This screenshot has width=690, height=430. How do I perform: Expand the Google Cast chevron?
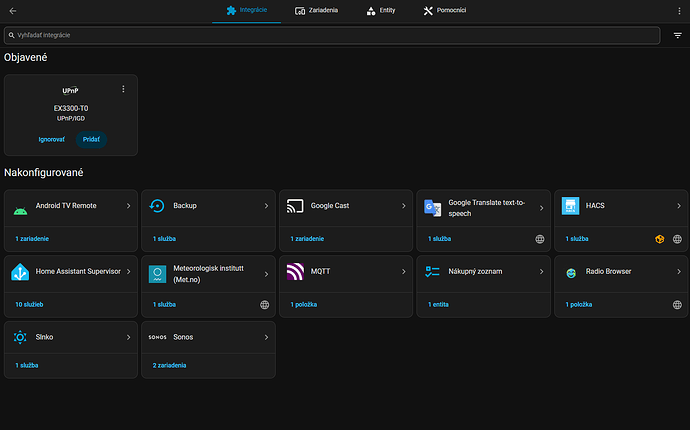[x=404, y=206]
